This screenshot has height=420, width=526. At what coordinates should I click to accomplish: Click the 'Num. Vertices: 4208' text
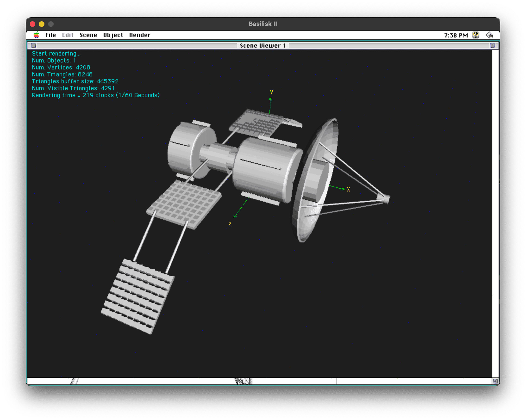pos(61,67)
